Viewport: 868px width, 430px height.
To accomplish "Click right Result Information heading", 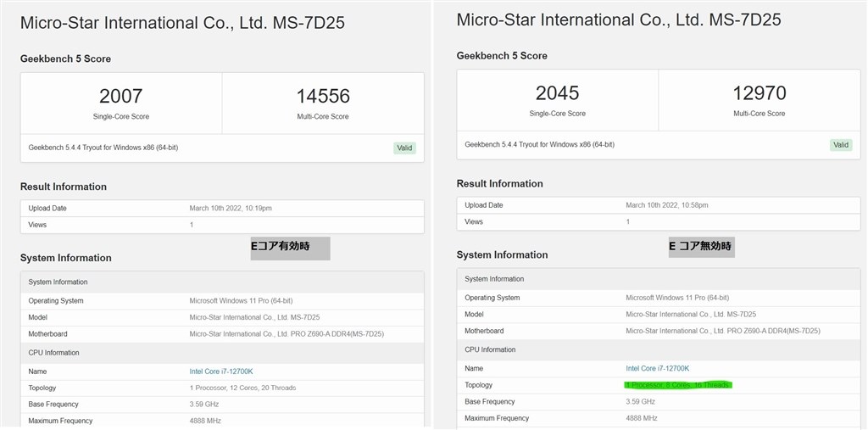I will tap(499, 183).
